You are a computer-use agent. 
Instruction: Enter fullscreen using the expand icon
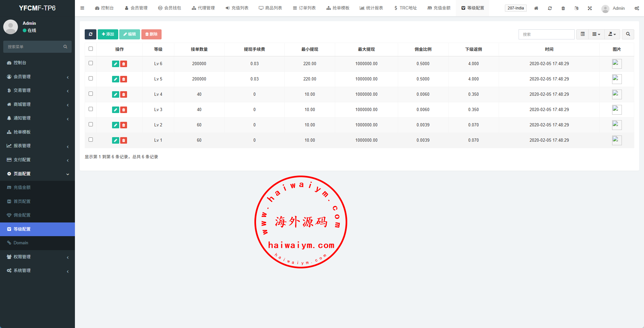click(x=590, y=8)
